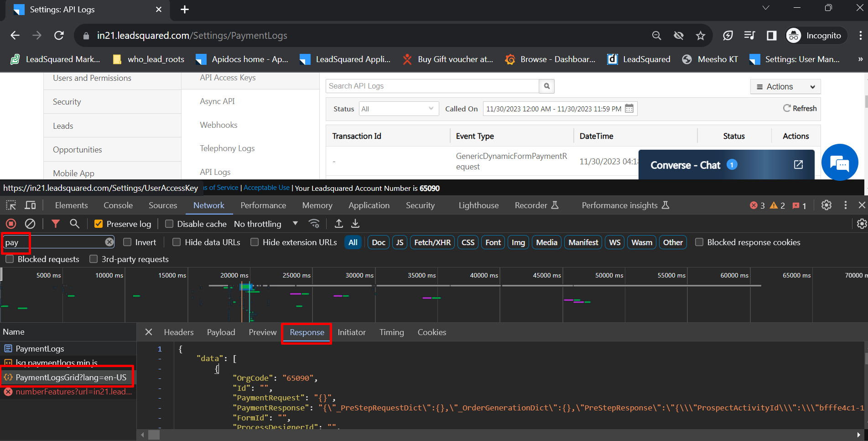Click the record network log button

[11, 224]
